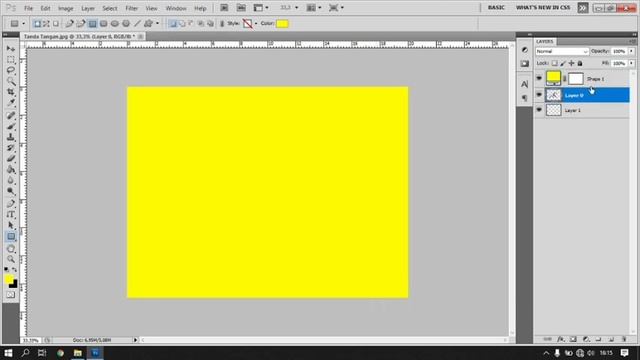This screenshot has width=640, height=360.
Task: Switch to the BASIC workspace
Action: point(496,8)
